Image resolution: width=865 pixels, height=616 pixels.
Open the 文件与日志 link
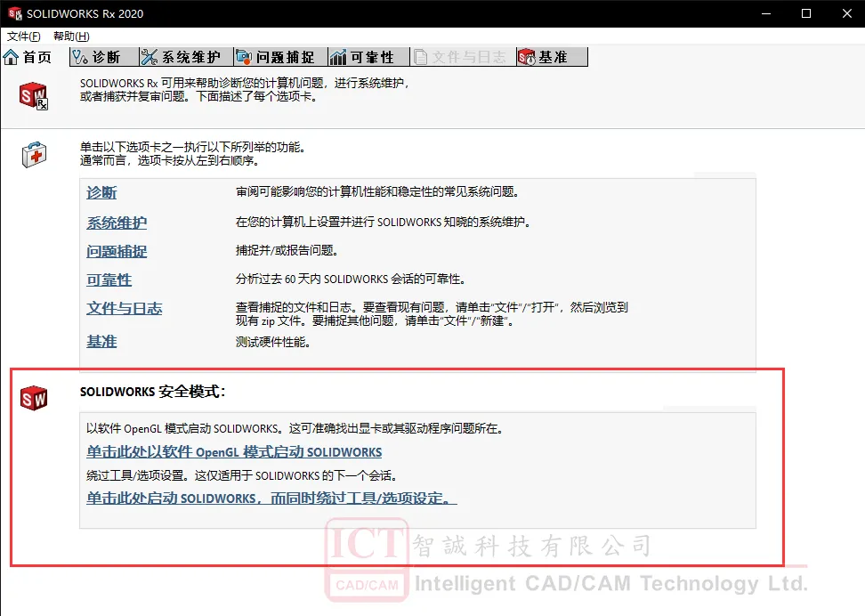[x=124, y=308]
